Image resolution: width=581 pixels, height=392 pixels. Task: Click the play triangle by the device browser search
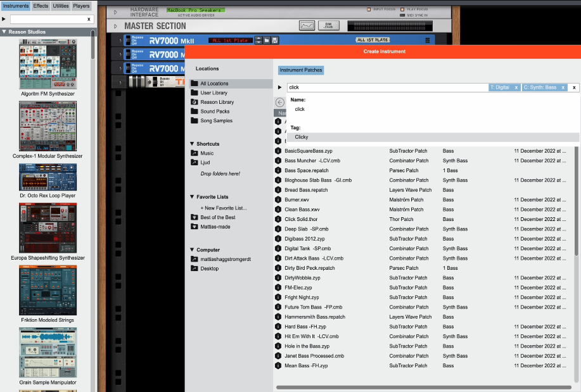tap(4, 19)
